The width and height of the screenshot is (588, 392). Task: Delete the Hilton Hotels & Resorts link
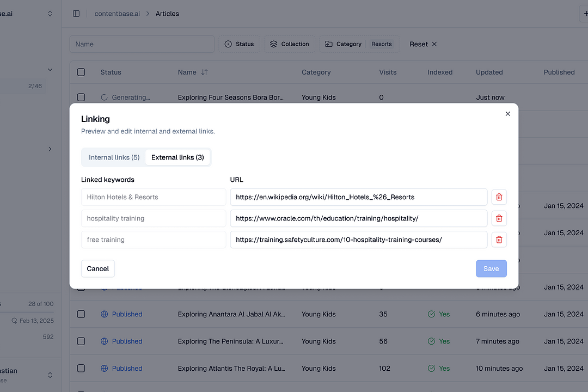[x=499, y=197]
